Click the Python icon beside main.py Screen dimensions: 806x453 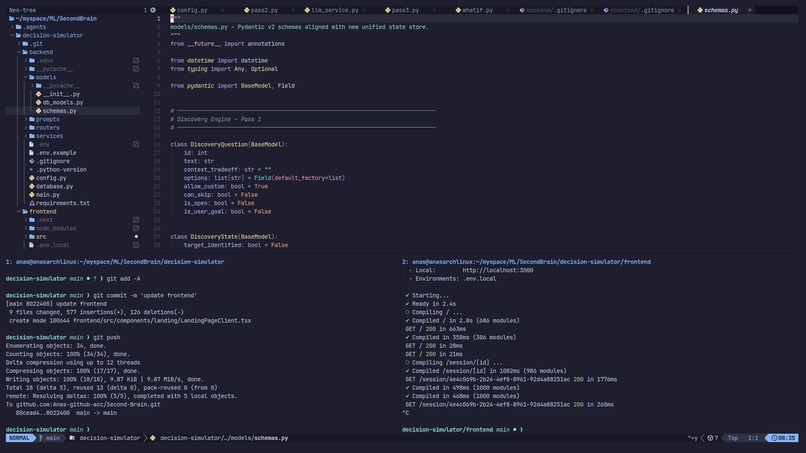[x=32, y=195]
